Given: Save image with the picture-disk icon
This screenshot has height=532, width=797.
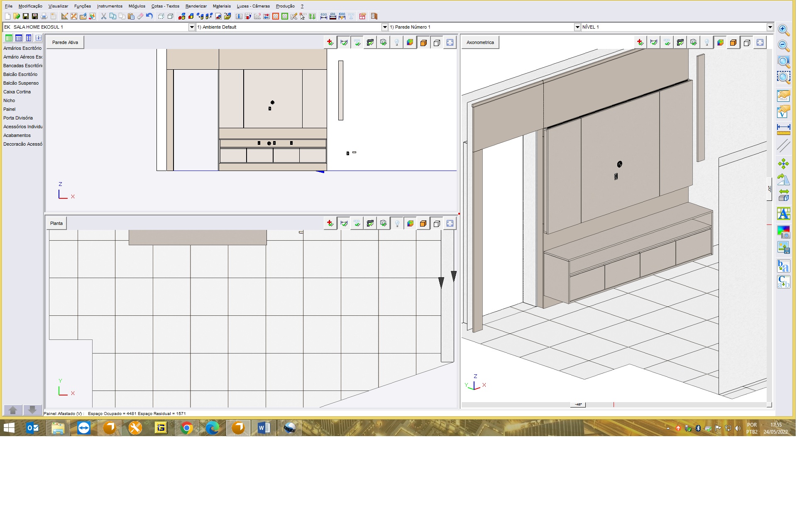Looking at the screenshot, I should pos(784,248).
